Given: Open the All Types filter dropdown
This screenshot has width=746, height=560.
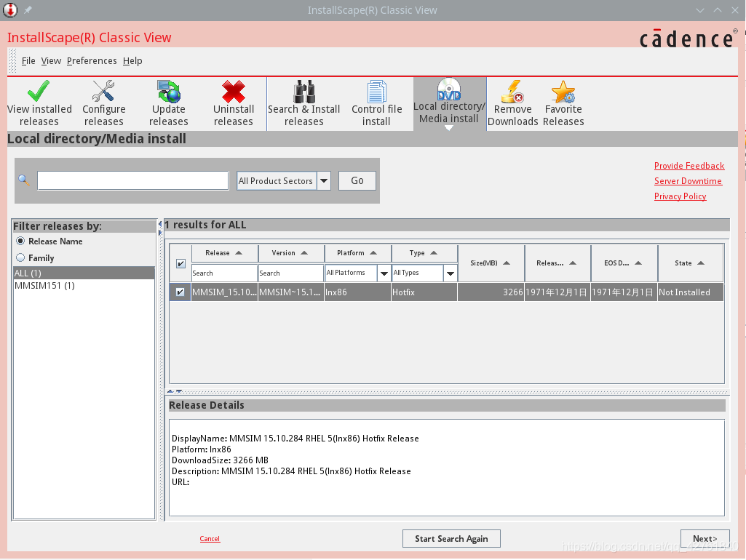Looking at the screenshot, I should point(450,273).
